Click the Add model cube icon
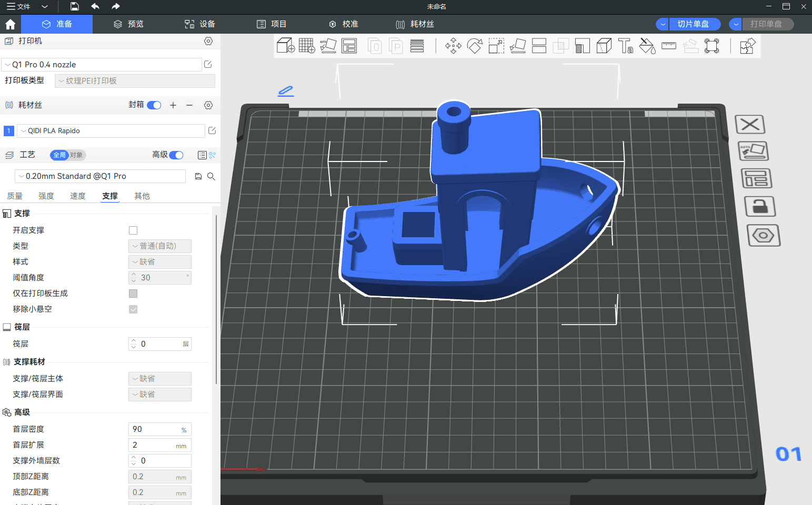 point(285,46)
